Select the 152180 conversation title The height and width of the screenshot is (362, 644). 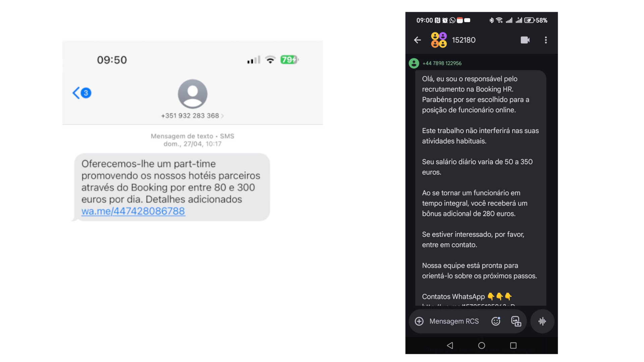tap(464, 40)
